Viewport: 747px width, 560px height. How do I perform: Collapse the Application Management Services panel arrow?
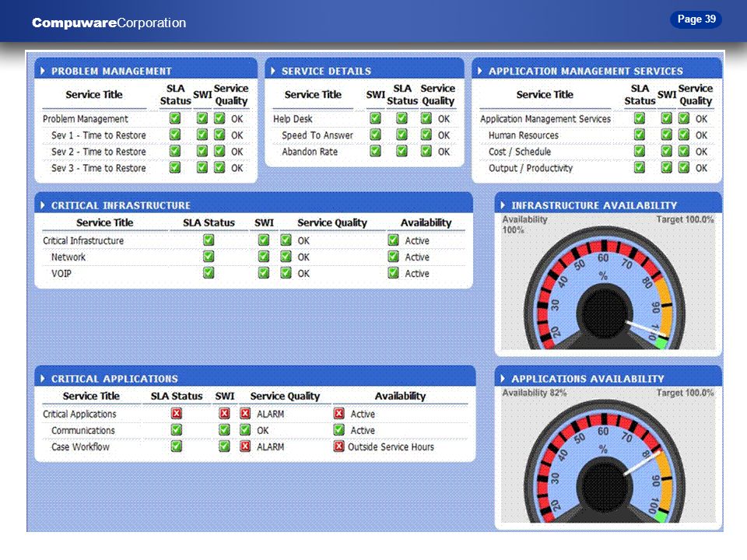[480, 71]
